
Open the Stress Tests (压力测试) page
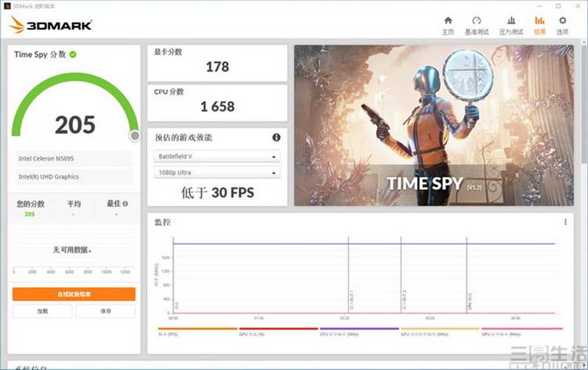510,25
